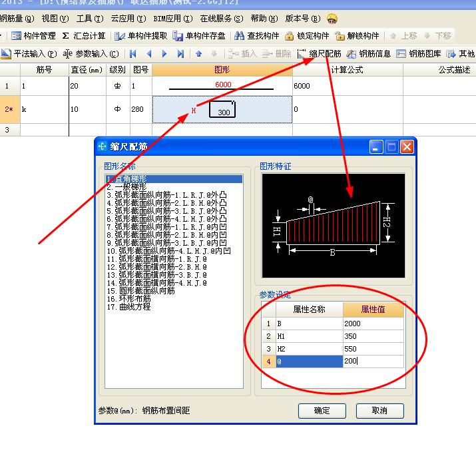This screenshot has width=476, height=470.
Task: Click 属性名称 column header
Action: tap(310, 310)
